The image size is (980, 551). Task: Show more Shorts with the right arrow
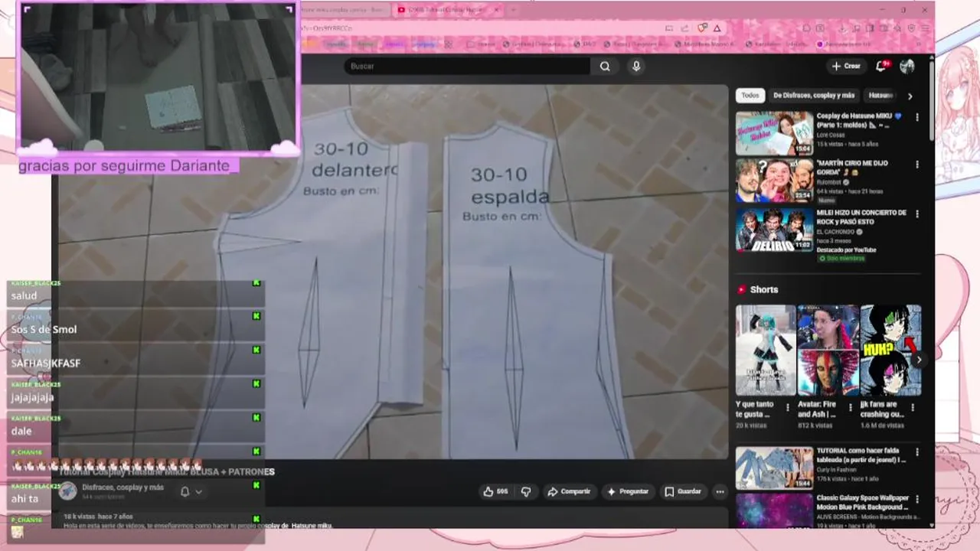[918, 360]
